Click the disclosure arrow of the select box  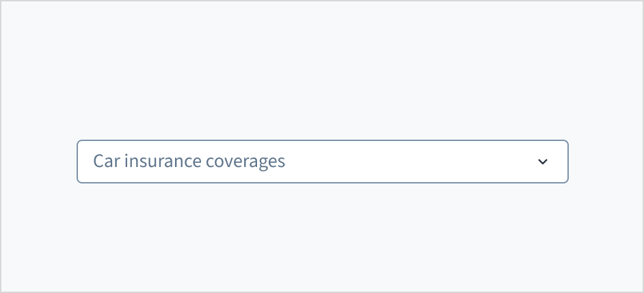tap(543, 162)
